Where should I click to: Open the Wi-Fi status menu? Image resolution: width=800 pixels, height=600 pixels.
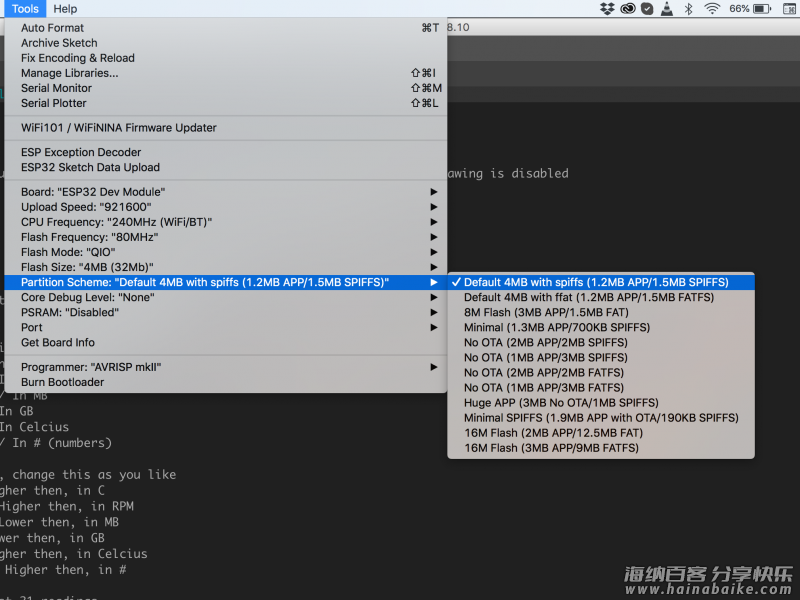pos(712,9)
